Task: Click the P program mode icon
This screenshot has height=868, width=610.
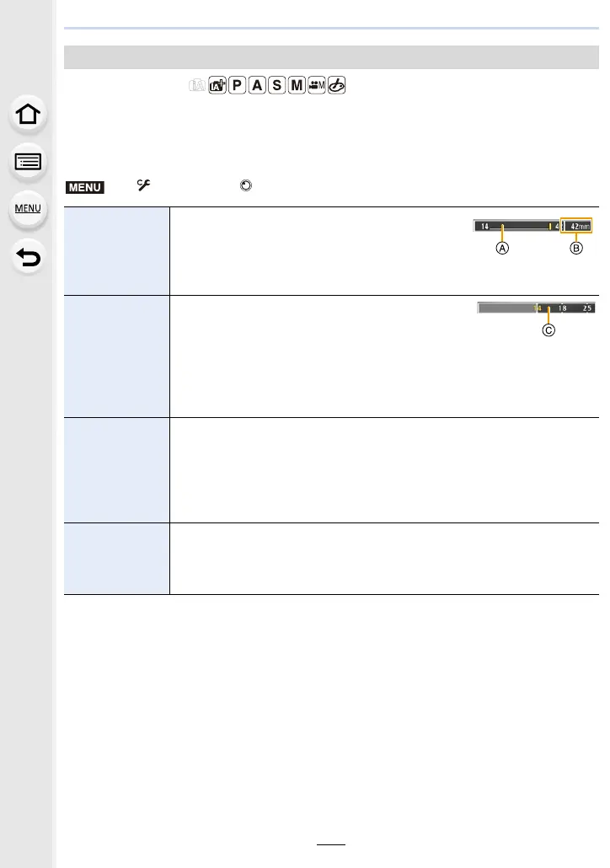Action: (237, 85)
